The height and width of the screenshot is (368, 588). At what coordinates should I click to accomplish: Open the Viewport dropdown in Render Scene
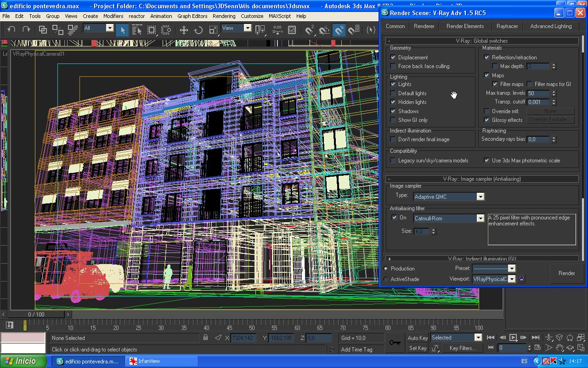click(494, 279)
